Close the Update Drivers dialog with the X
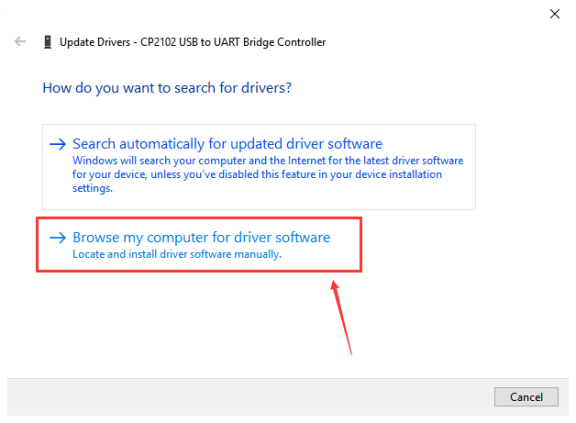The image size is (576, 423). 555,14
